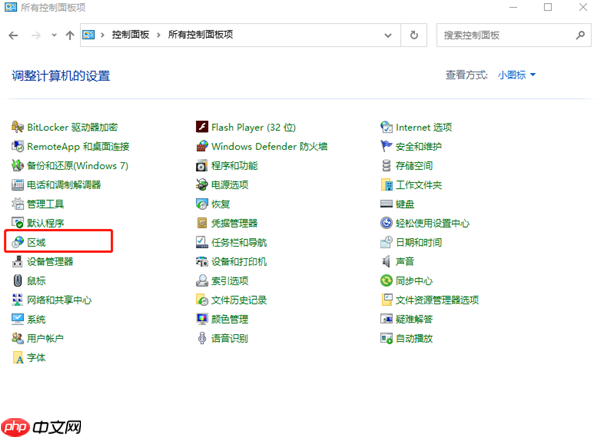Image resolution: width=600 pixels, height=437 pixels.
Task: Open RemoteApp 和桌面连接 icon
Action: coord(18,146)
